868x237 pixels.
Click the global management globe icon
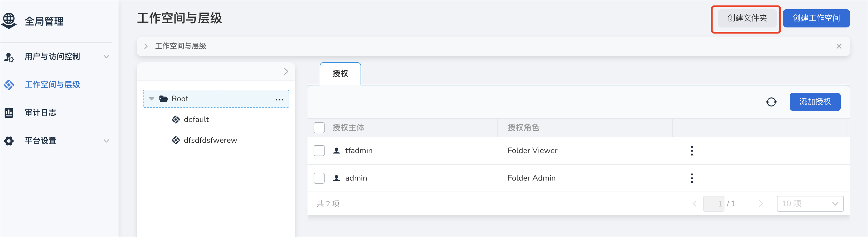[9, 21]
